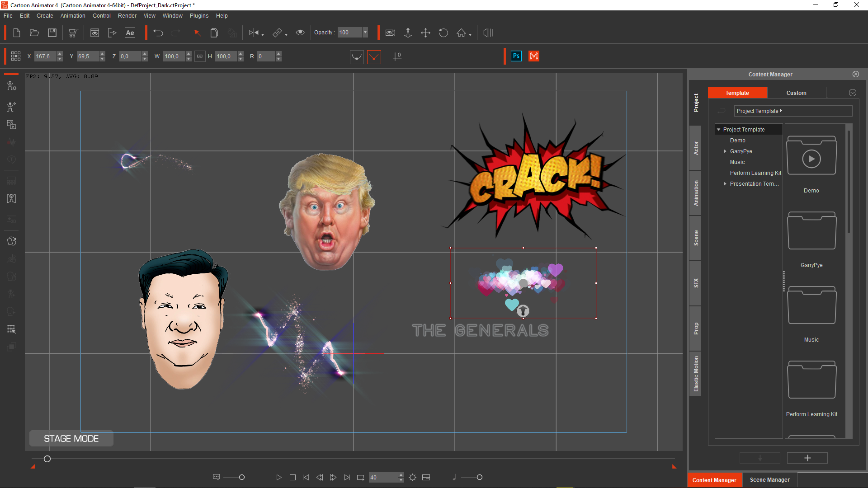Viewport: 868px width, 488px height.
Task: Increase the Y position with stepper
Action: (103, 54)
